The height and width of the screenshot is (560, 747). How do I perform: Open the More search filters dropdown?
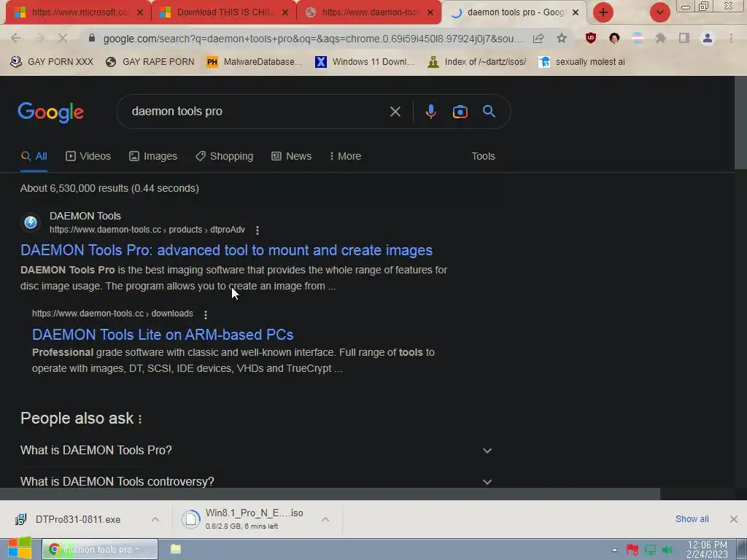point(345,156)
